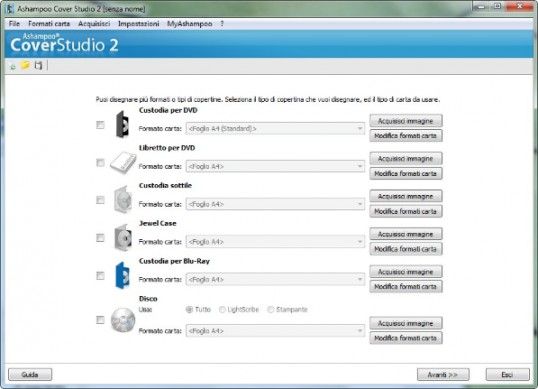
Task: Click Acquisisci immagine for Custodia sottile
Action: (x=406, y=197)
